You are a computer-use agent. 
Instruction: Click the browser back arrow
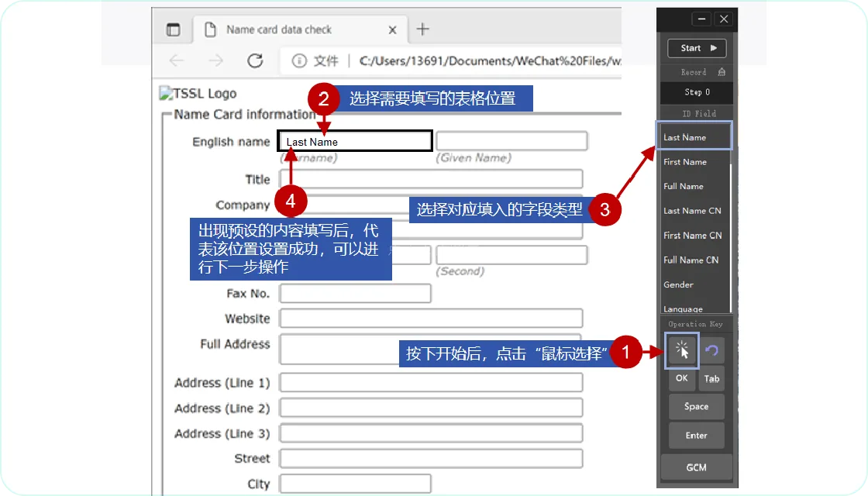click(177, 60)
